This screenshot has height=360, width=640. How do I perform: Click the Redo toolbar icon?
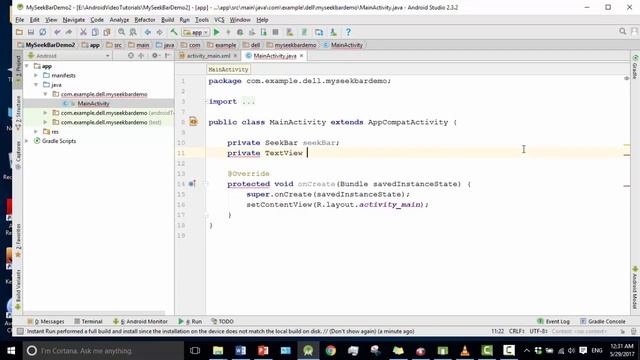(x=69, y=32)
